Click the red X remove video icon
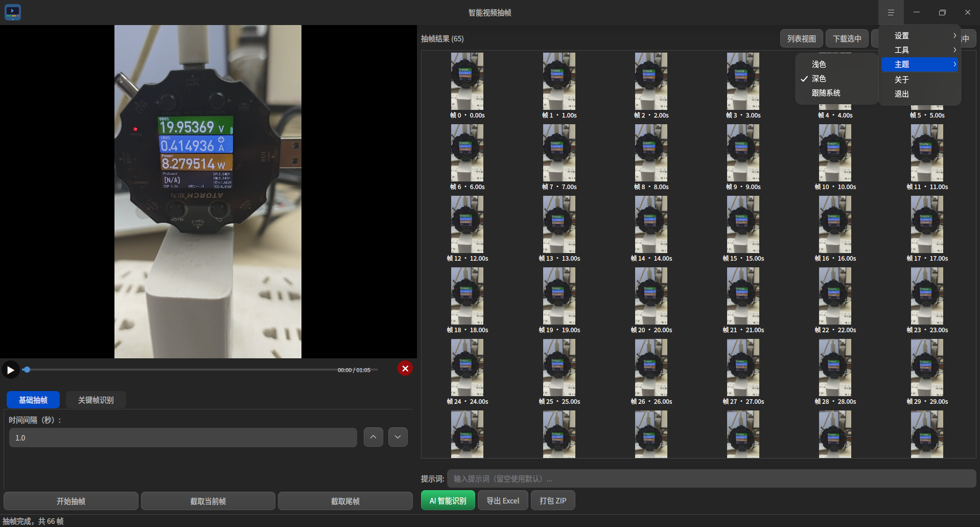This screenshot has height=527, width=980. (x=405, y=369)
